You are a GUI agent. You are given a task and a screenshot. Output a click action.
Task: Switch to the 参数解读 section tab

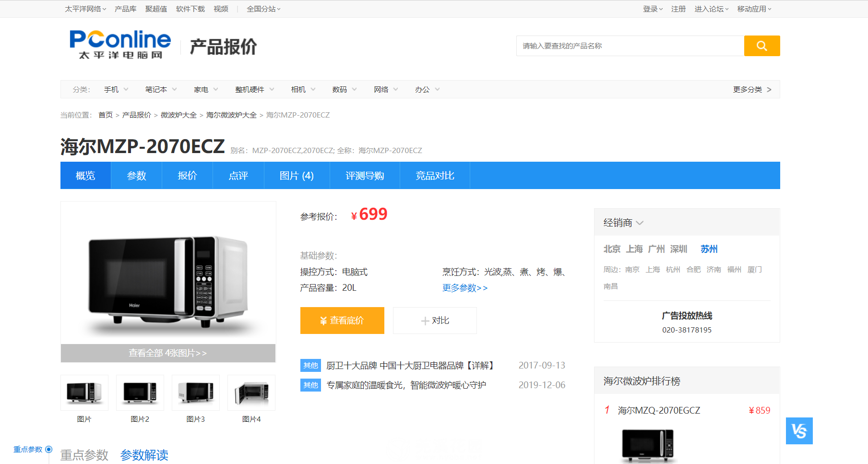[x=144, y=455]
